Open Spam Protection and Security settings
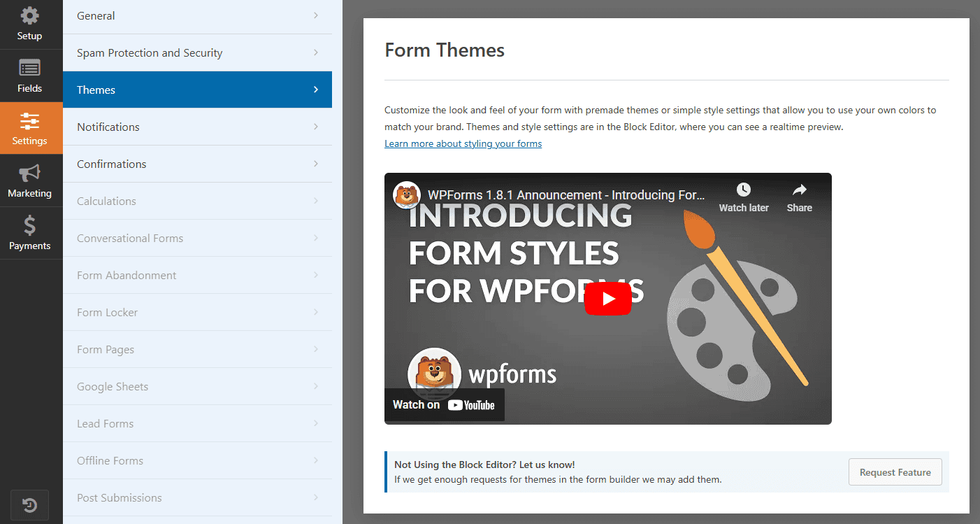 [x=197, y=52]
